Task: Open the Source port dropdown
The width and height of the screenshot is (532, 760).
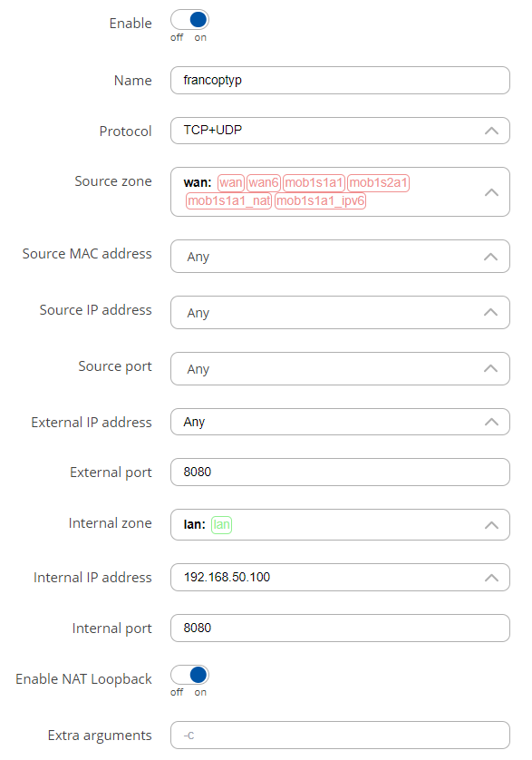Action: 340,369
